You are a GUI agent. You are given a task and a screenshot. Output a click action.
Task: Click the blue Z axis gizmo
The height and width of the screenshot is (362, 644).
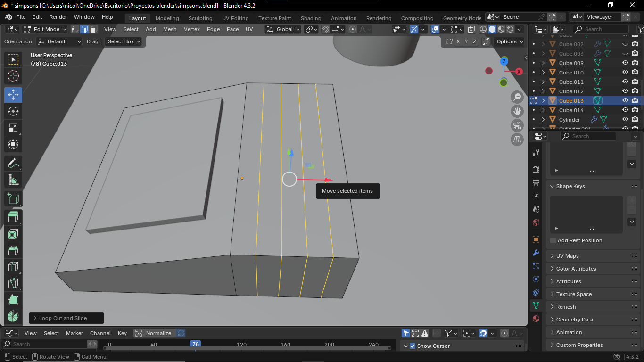click(504, 61)
